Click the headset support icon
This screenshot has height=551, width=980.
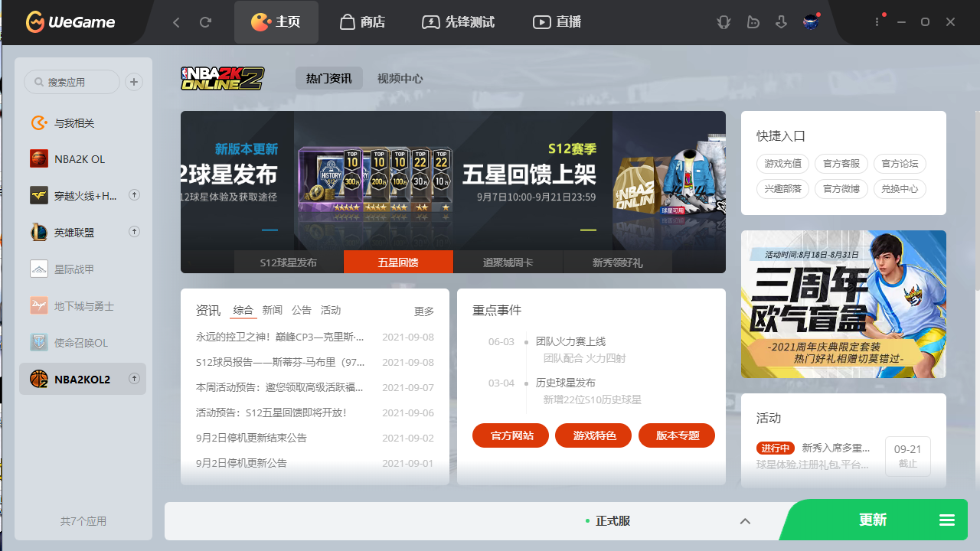pyautogui.click(x=724, y=22)
